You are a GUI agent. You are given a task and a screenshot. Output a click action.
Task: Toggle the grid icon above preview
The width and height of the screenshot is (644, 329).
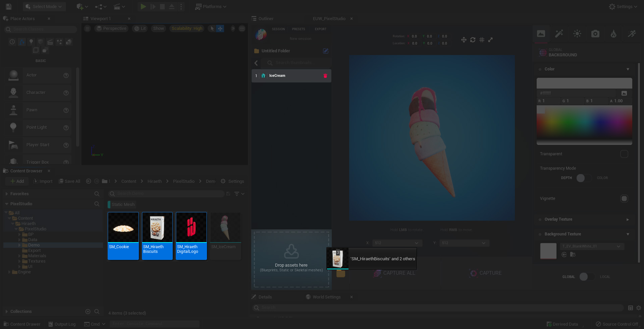[x=482, y=40]
